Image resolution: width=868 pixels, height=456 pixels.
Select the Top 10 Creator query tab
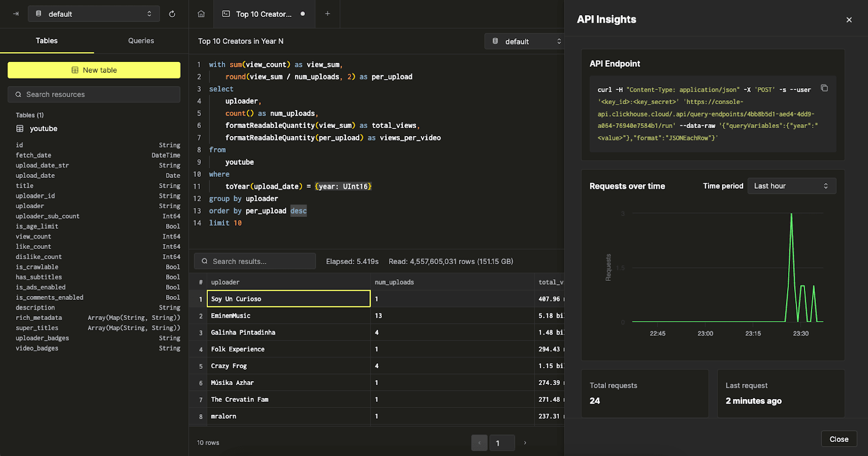click(264, 14)
